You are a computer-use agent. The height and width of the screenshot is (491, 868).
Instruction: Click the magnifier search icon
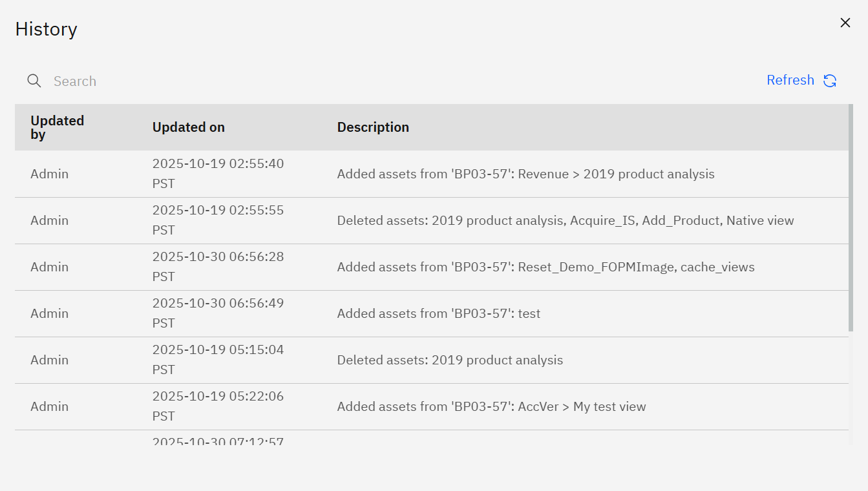click(34, 81)
